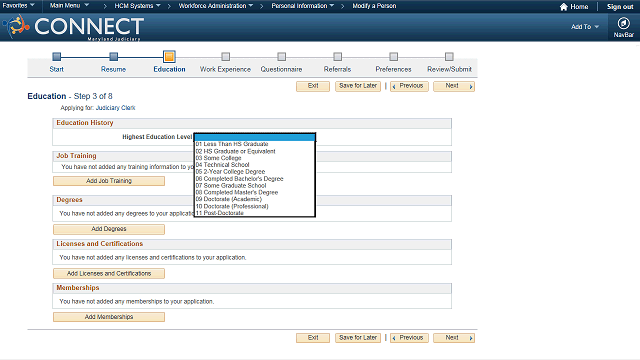Select 03 Some College option
The image size is (640, 360).
pyautogui.click(x=255, y=158)
